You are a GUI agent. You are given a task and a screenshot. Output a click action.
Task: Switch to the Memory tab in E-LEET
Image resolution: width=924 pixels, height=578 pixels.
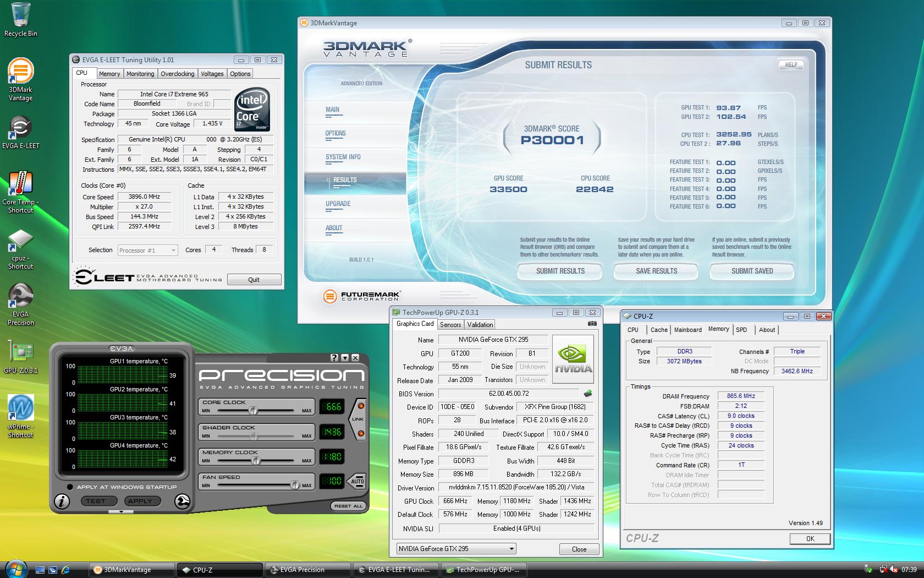109,74
